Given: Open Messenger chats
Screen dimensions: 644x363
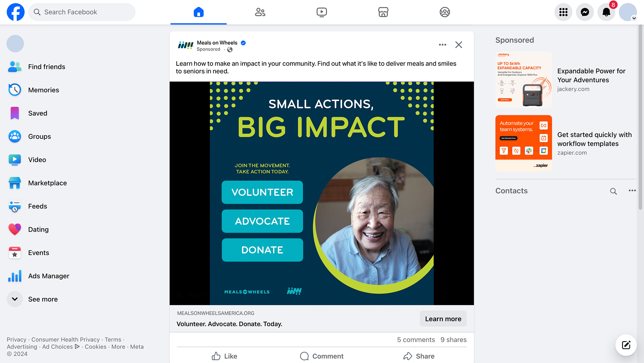Looking at the screenshot, I should pyautogui.click(x=585, y=12).
